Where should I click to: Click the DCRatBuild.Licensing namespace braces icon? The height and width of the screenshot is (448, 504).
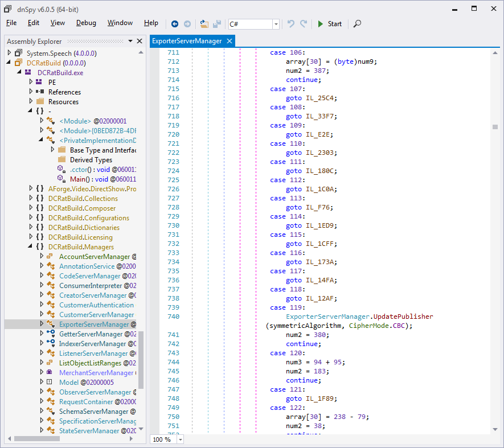[40, 237]
